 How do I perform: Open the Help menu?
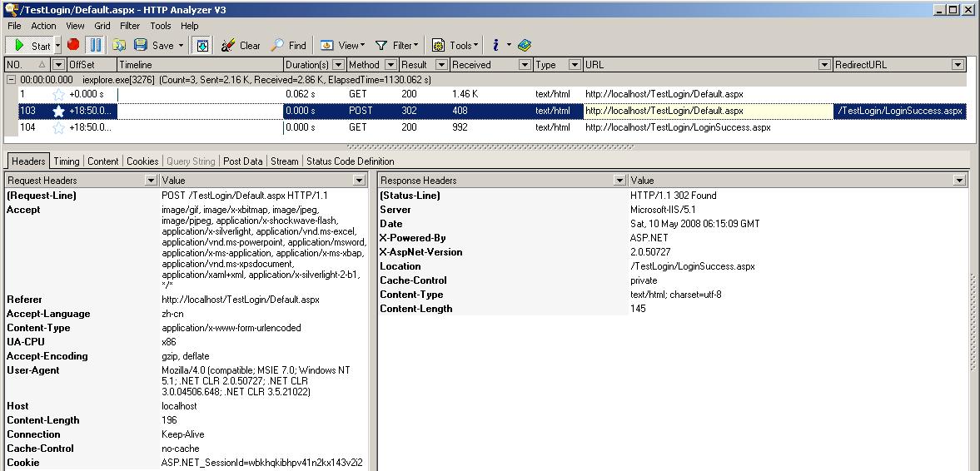[189, 26]
